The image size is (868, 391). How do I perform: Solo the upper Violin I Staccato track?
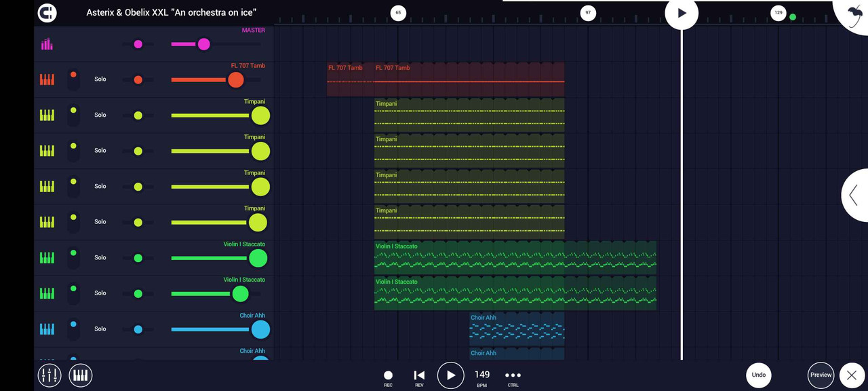click(x=100, y=257)
